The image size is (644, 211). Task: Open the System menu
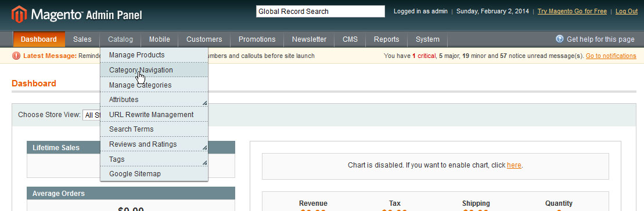(x=427, y=39)
